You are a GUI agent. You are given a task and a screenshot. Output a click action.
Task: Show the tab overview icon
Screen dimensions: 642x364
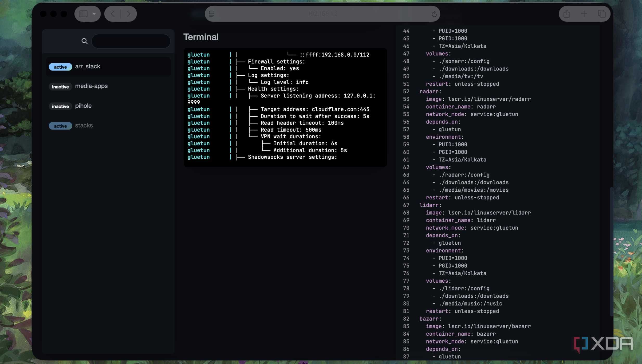click(x=602, y=14)
